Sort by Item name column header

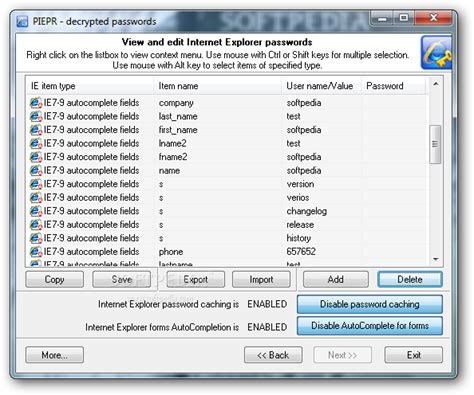pyautogui.click(x=218, y=86)
